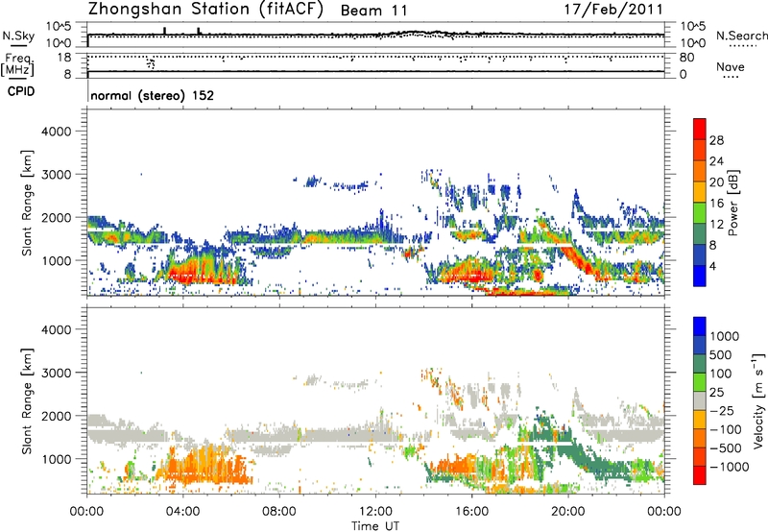Select the Nave legend label
Viewport: 768px width, 532px height.
click(x=731, y=67)
